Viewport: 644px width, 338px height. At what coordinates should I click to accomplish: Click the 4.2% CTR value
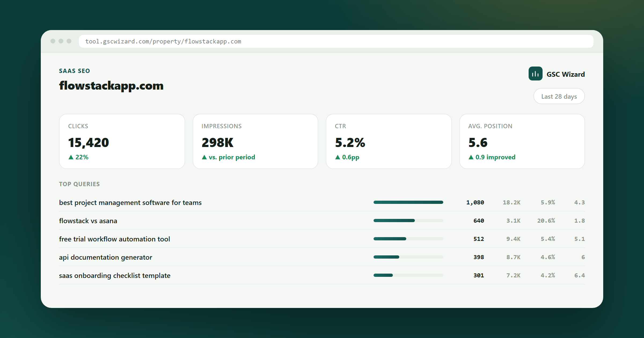pyautogui.click(x=548, y=275)
